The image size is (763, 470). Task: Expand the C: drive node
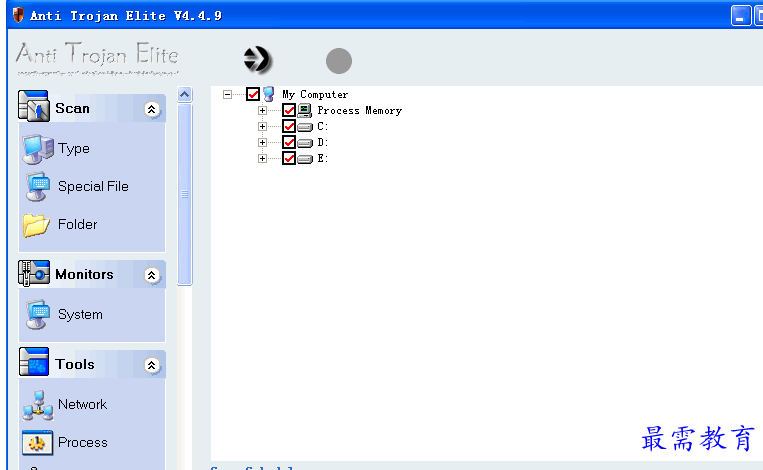click(262, 127)
